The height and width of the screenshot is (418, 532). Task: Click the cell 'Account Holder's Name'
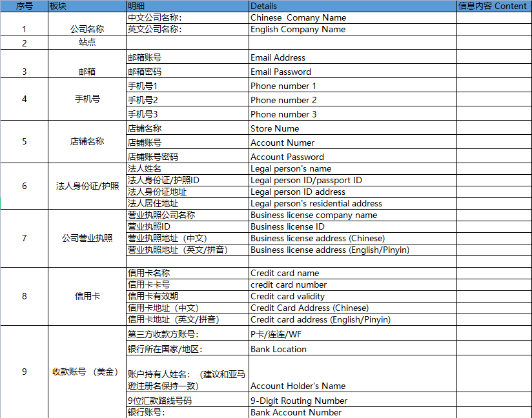pyautogui.click(x=353, y=374)
